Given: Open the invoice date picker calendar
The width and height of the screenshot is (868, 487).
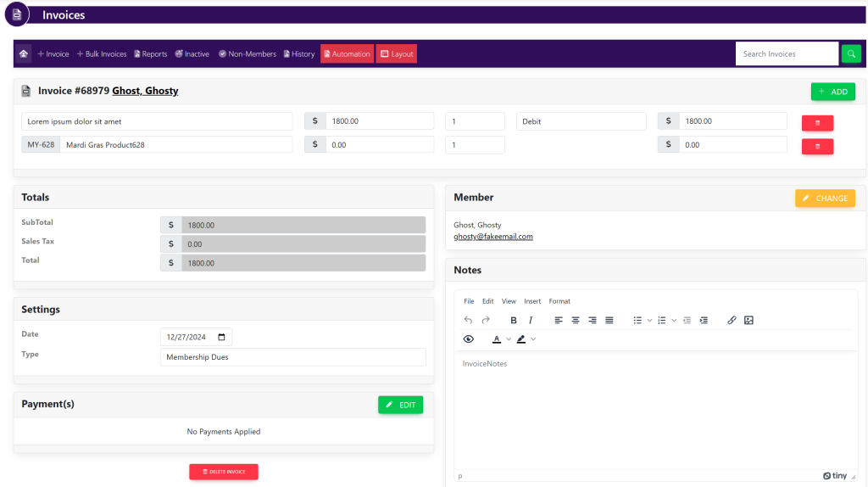Looking at the screenshot, I should [x=222, y=337].
